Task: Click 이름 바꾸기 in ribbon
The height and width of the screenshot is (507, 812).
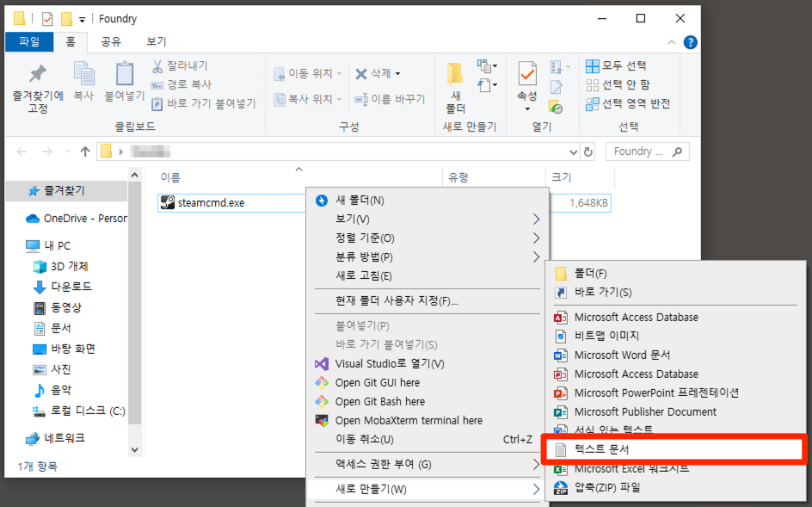Action: [x=390, y=99]
